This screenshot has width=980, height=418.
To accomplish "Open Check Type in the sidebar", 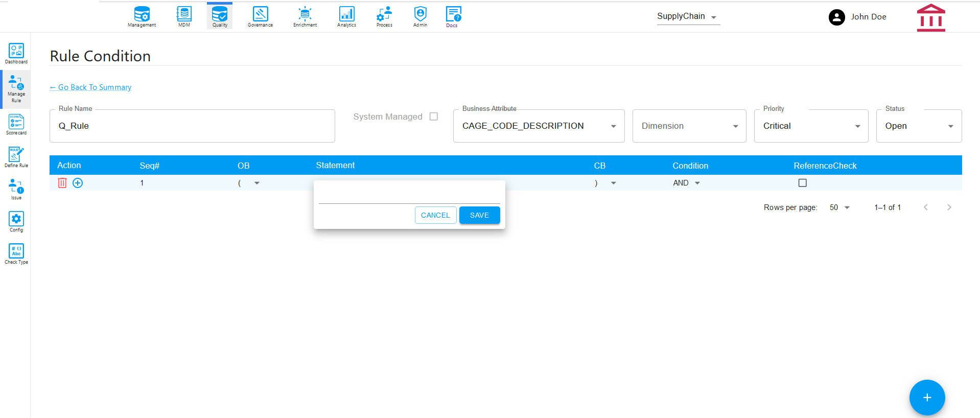I will point(16,254).
